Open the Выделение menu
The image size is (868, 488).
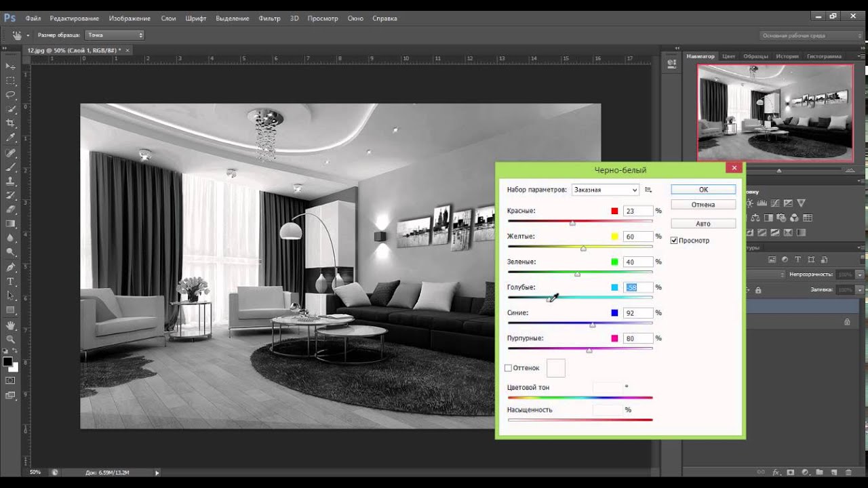pos(233,18)
